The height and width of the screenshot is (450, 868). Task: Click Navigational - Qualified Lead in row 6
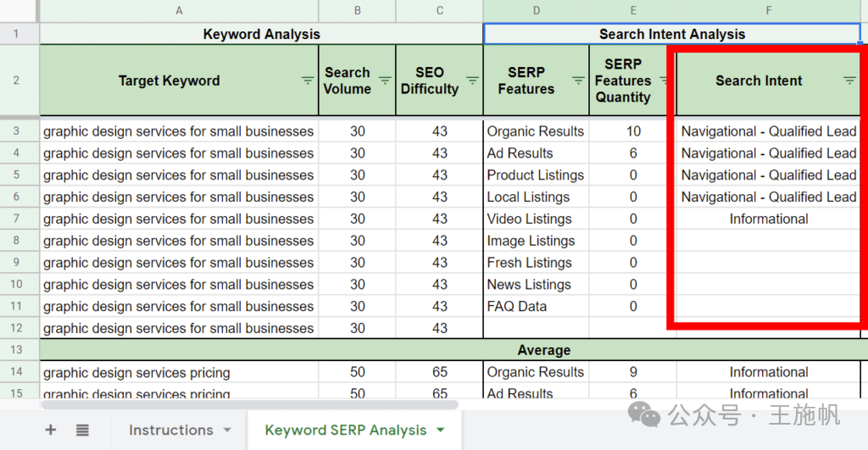tap(768, 197)
